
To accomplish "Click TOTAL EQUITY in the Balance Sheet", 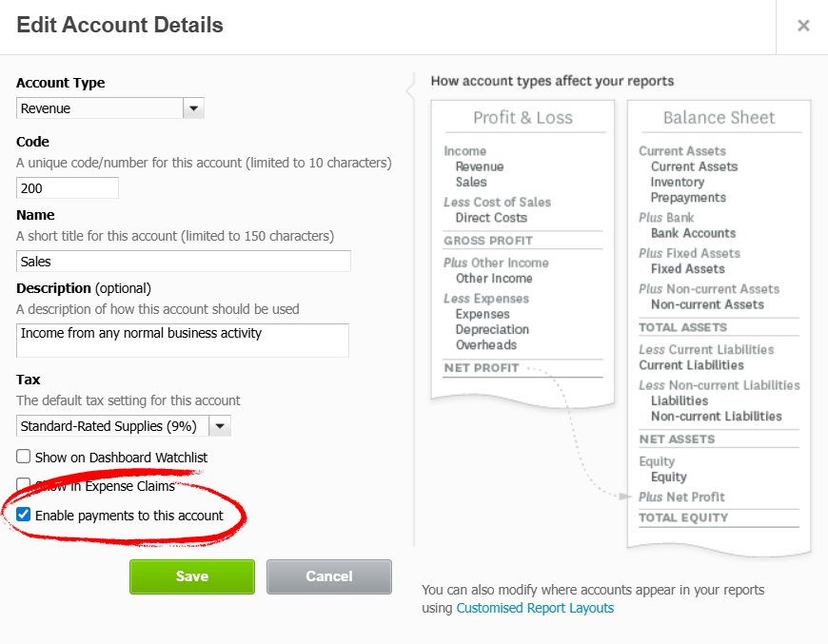I will point(683,517).
